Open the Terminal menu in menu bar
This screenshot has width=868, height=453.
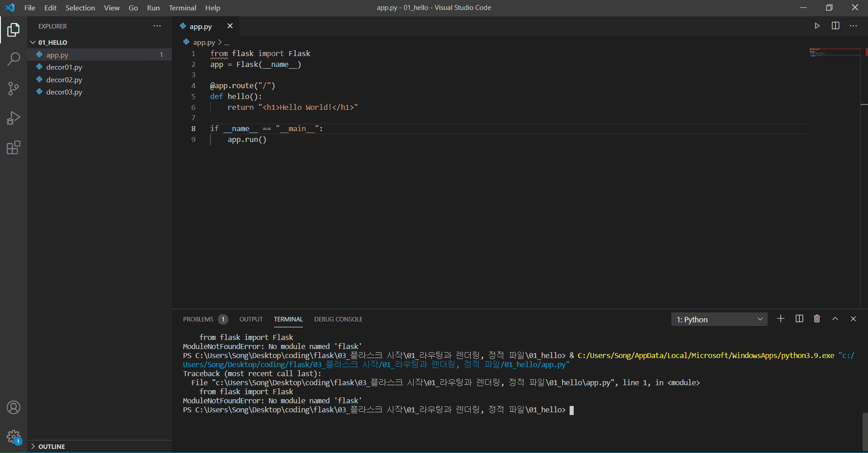click(x=182, y=8)
